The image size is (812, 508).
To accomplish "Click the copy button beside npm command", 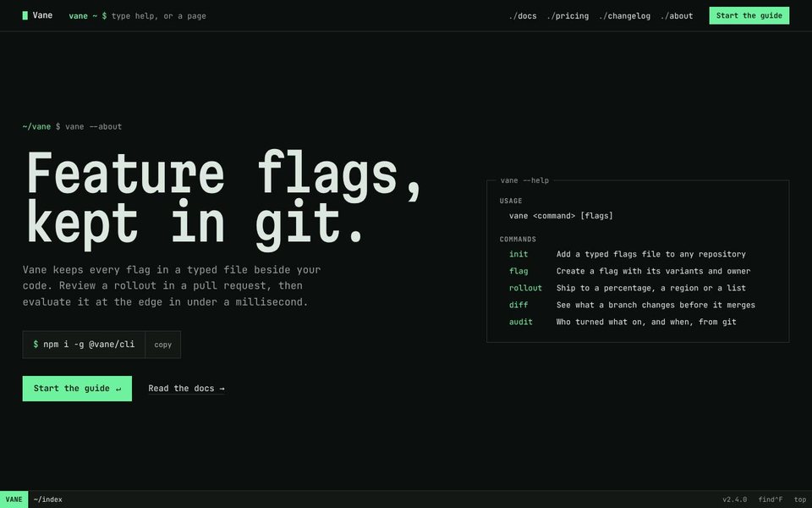I will [x=162, y=345].
